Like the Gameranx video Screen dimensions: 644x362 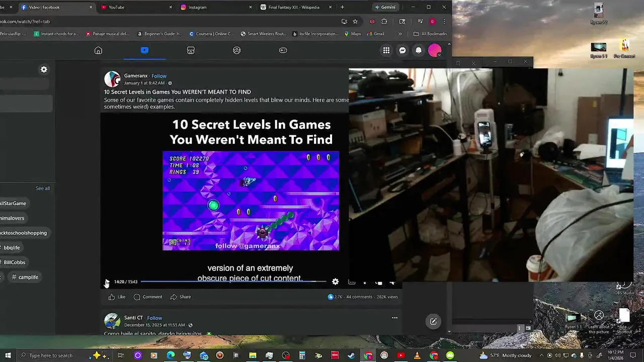(117, 297)
